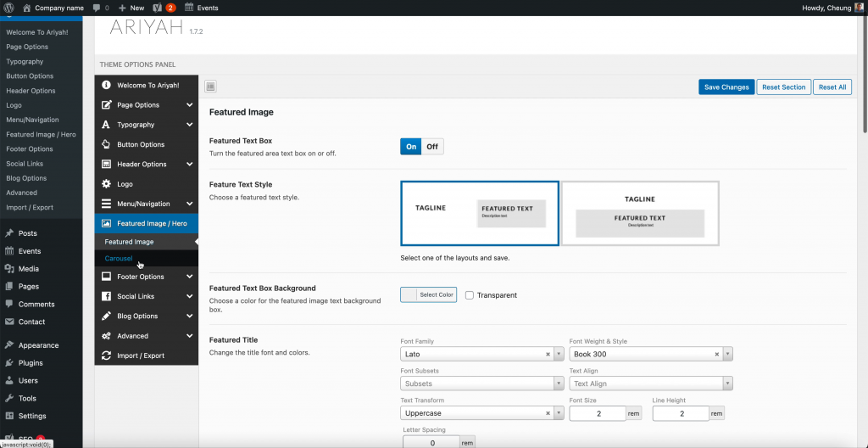
Task: Click the Save Changes button
Action: [x=726, y=87]
